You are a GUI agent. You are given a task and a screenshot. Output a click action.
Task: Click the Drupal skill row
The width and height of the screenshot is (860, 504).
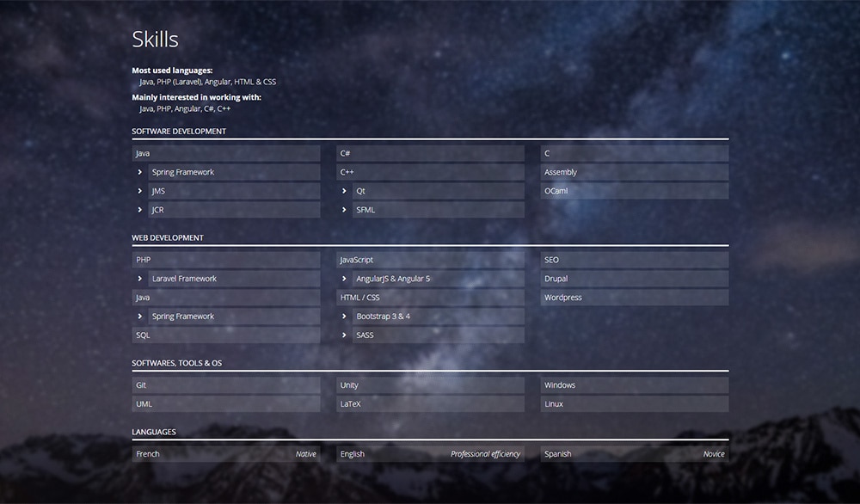click(x=636, y=279)
